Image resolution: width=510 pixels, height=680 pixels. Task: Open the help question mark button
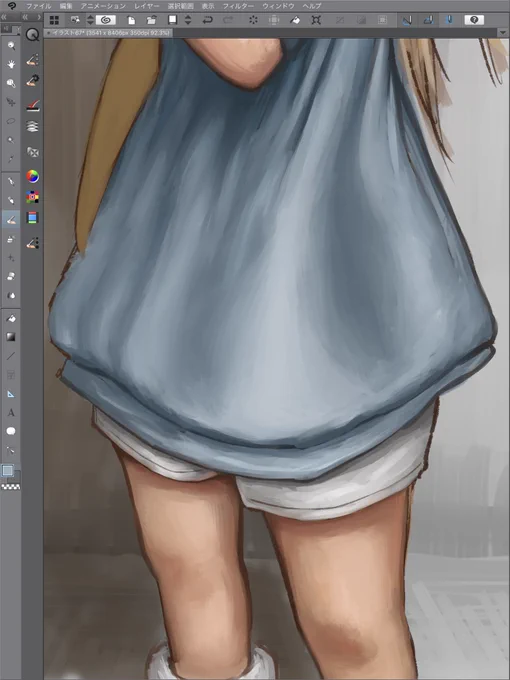(474, 20)
